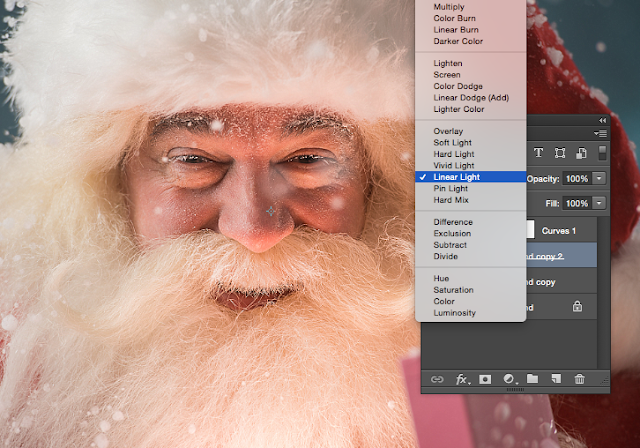Filter layers by smart object icon

(581, 153)
